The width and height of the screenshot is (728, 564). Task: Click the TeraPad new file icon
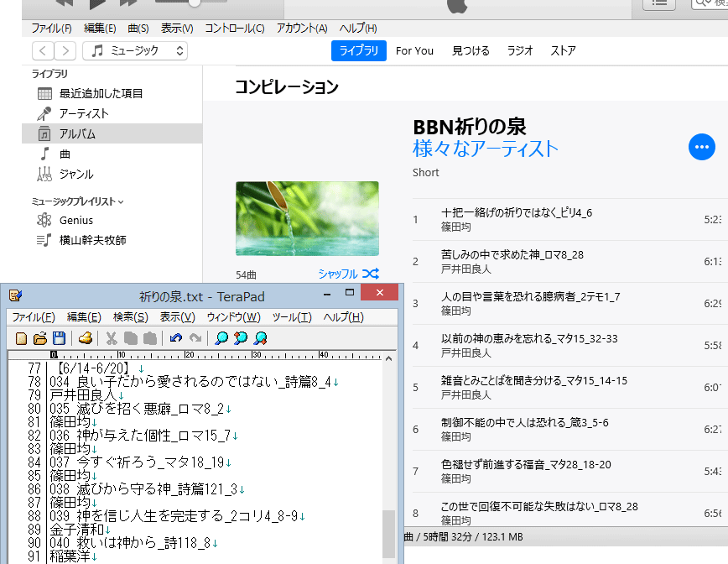pyautogui.click(x=21, y=338)
